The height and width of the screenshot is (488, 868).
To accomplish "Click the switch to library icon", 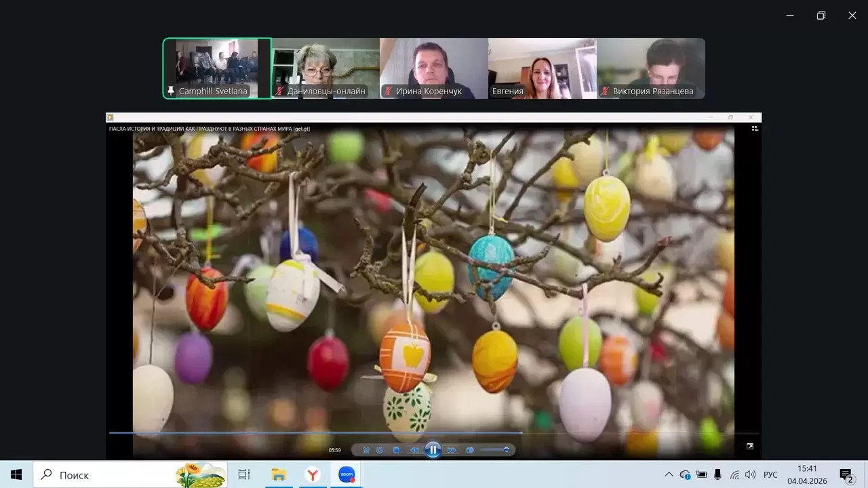I will (x=755, y=128).
